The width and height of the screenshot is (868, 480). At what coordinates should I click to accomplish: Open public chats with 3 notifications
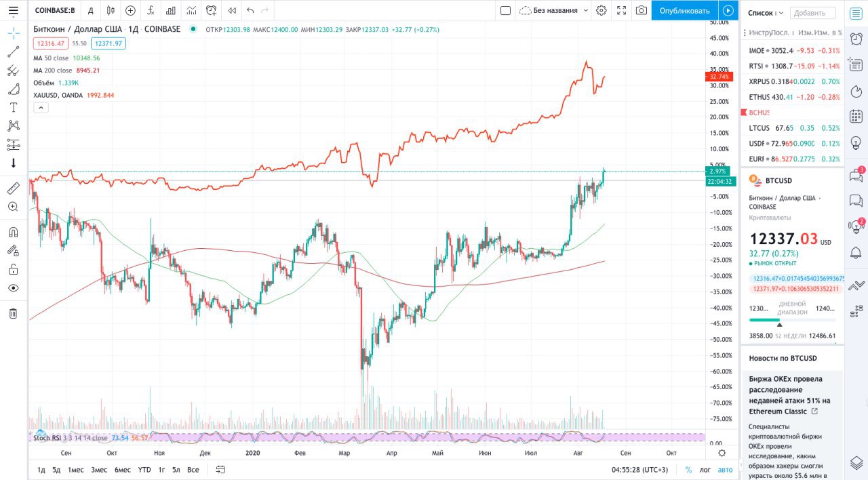pyautogui.click(x=856, y=175)
